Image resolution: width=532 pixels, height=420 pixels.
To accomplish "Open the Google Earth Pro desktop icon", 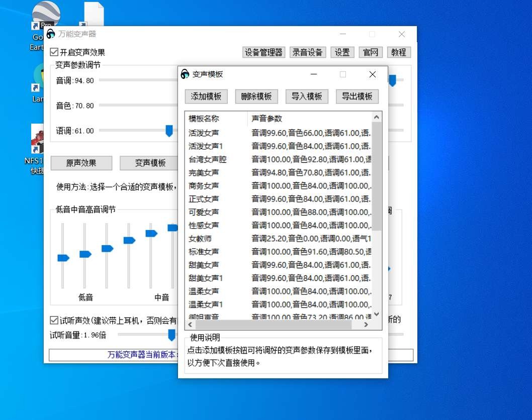I will click(x=45, y=15).
